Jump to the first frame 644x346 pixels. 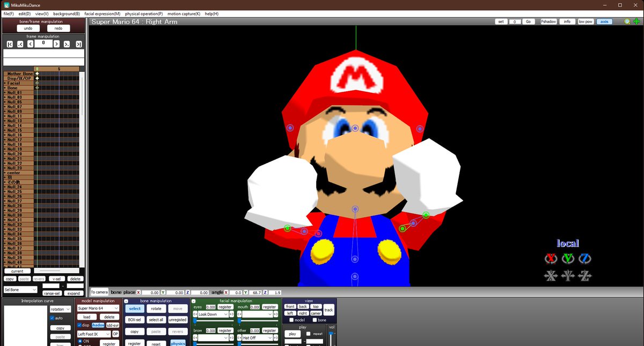9,44
